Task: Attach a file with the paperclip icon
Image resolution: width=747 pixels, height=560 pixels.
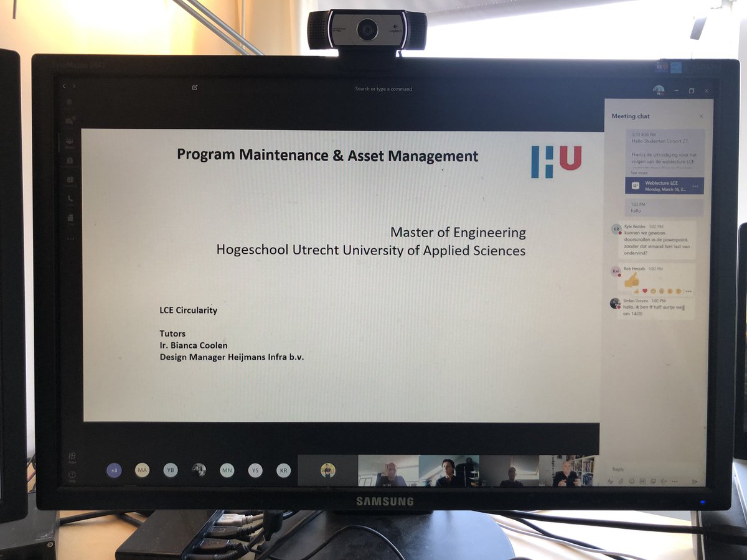Action: click(621, 481)
